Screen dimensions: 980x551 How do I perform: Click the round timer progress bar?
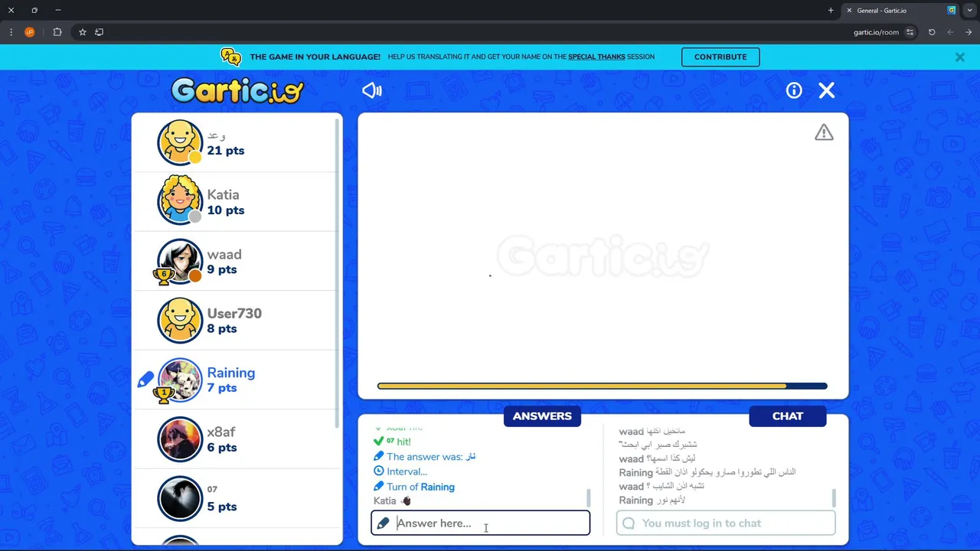(x=602, y=386)
